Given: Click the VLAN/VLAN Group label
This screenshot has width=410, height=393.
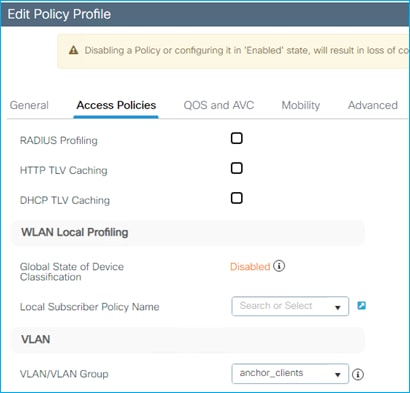Looking at the screenshot, I should point(64,374).
